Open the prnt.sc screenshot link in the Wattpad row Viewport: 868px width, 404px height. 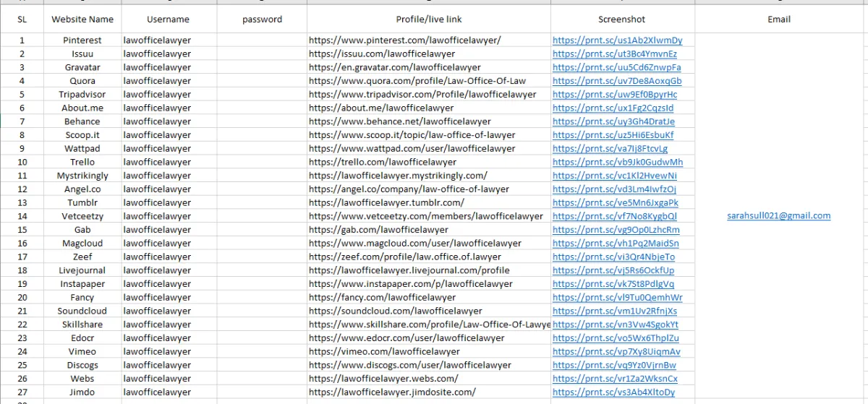[x=610, y=148]
